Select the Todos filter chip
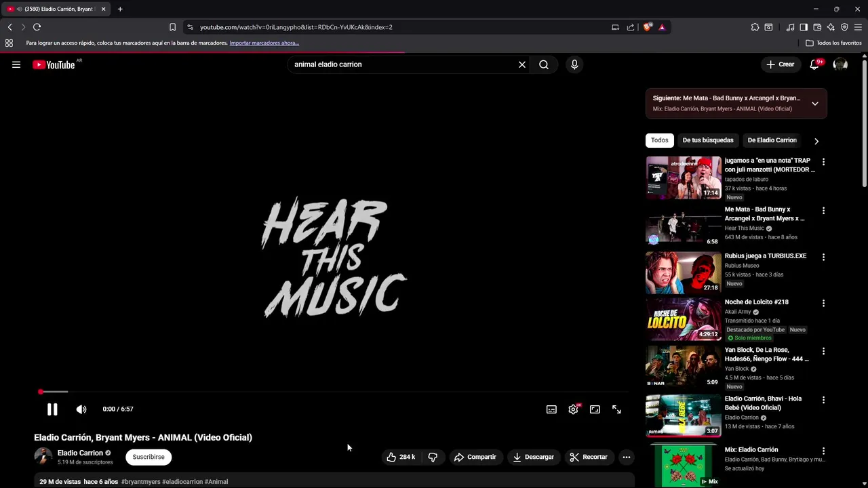 pyautogui.click(x=660, y=140)
